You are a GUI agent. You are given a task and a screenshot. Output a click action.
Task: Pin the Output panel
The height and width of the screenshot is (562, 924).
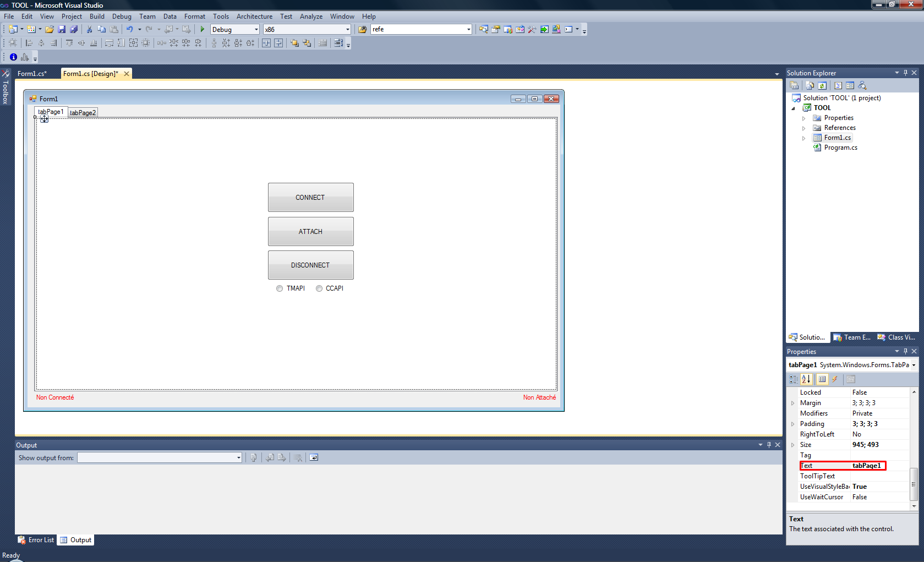coord(769,445)
